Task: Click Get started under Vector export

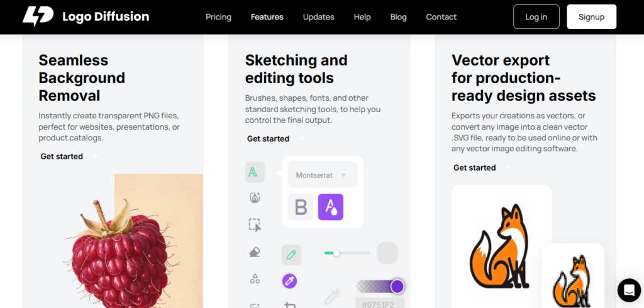Action: [475, 168]
